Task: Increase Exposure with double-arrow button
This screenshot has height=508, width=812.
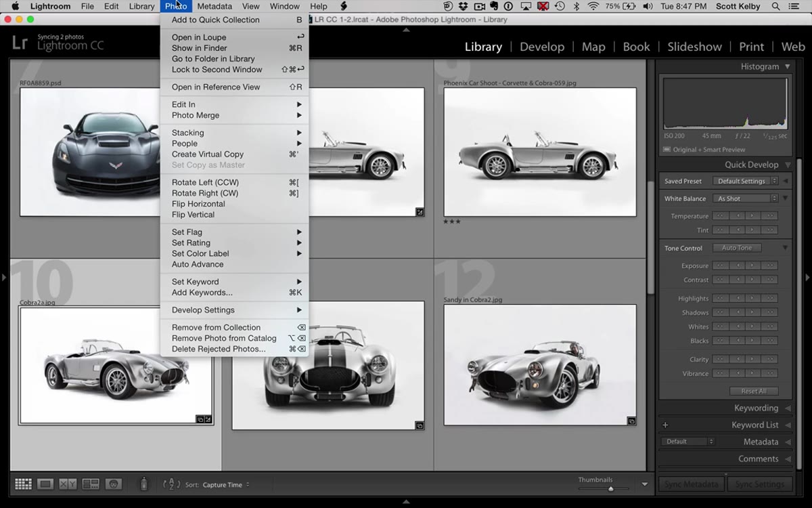Action: 770,266
